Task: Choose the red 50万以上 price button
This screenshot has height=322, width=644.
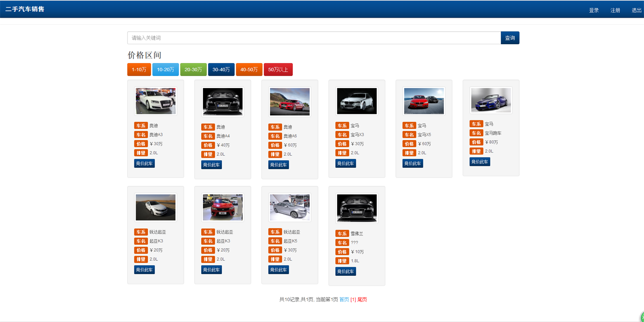Action: click(278, 70)
